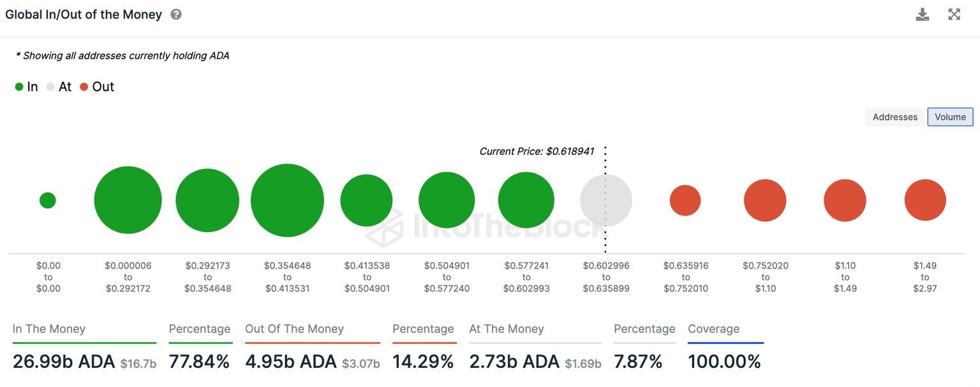Select the largest green volume bubble
980x387 pixels.
pyautogui.click(x=287, y=200)
